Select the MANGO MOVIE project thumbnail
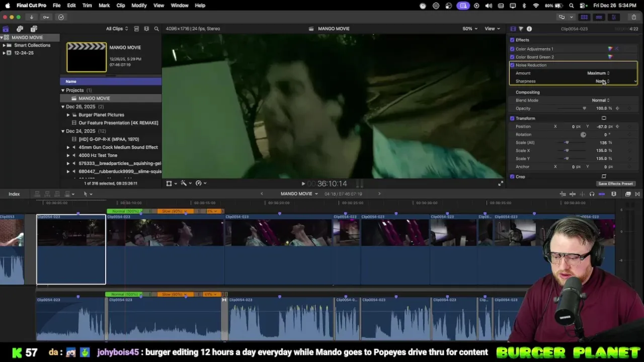 (87, 57)
